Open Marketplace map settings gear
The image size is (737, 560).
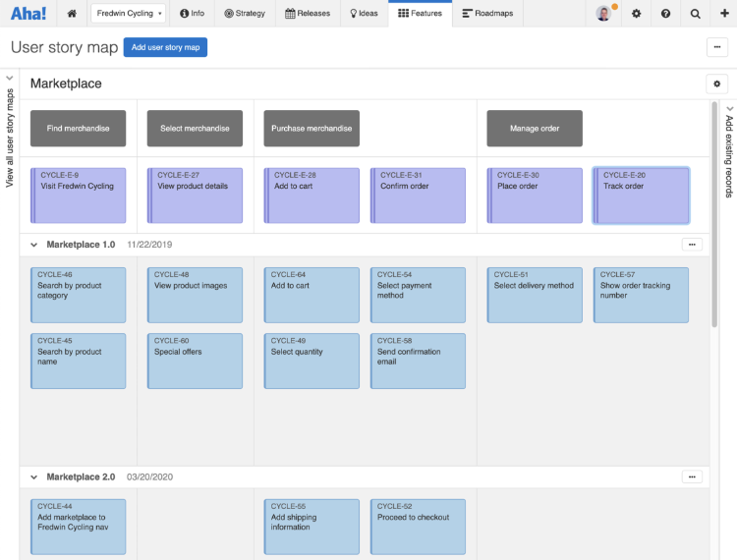pyautogui.click(x=716, y=84)
